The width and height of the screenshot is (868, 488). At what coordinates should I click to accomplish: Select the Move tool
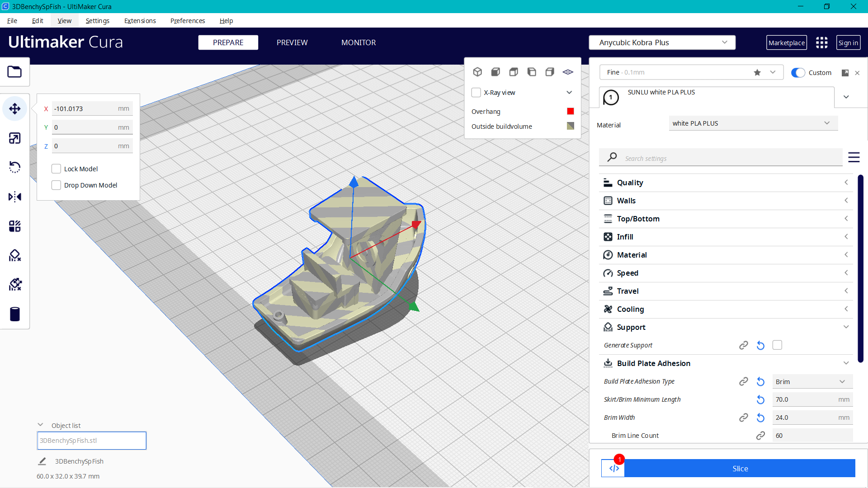click(x=15, y=108)
